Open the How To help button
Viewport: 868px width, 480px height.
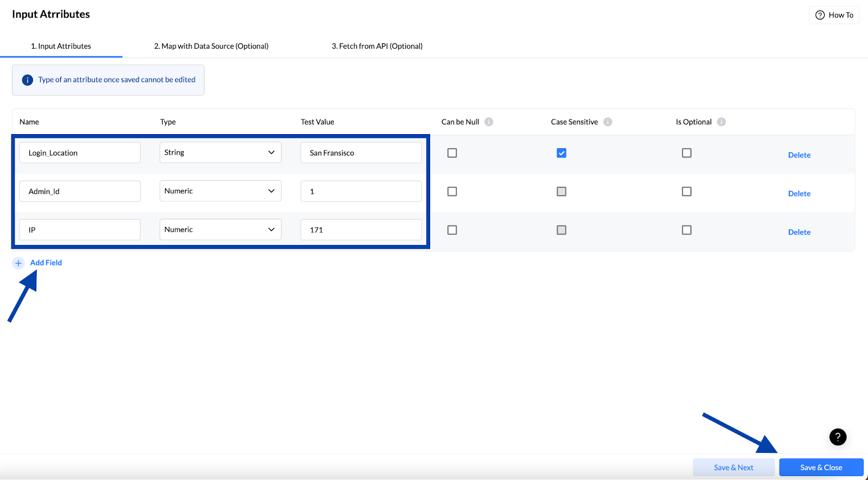(x=834, y=15)
